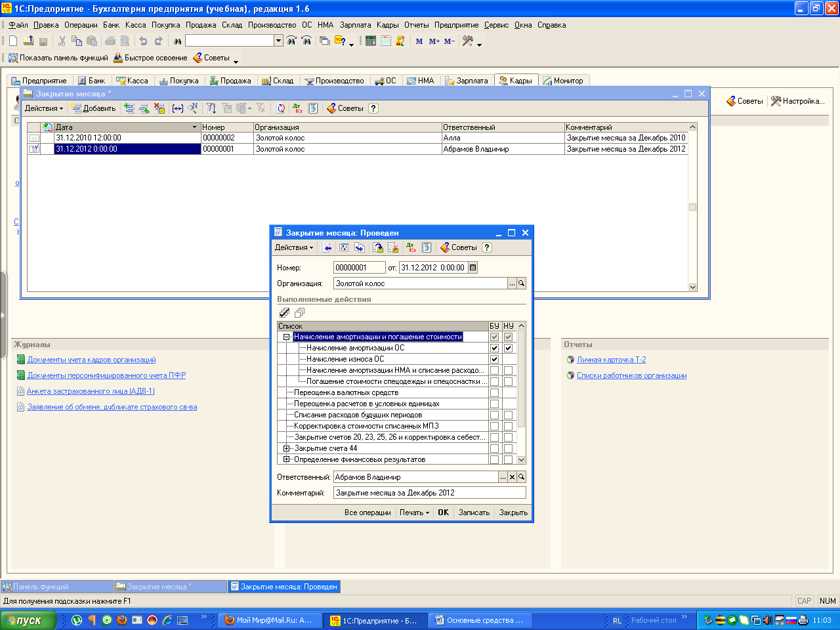This screenshot has height=630, width=840.
Task: Click cancel posting icon in document dialog
Action: click(393, 247)
